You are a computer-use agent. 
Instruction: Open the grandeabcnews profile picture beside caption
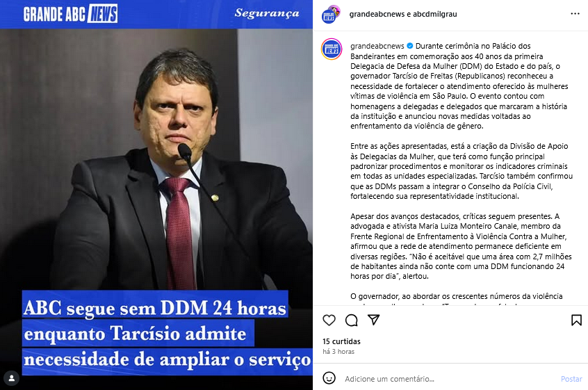coord(332,49)
